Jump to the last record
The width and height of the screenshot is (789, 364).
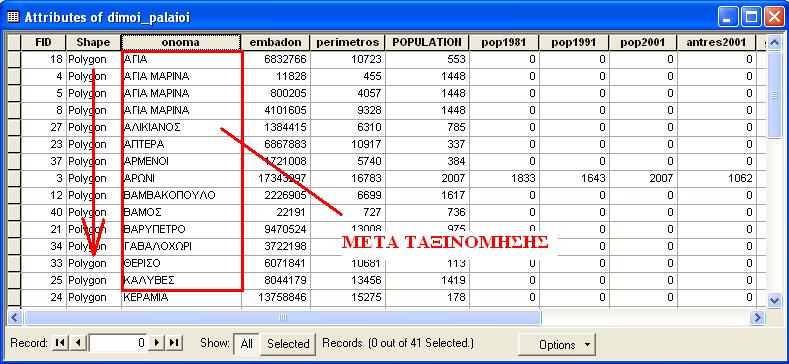point(174,343)
